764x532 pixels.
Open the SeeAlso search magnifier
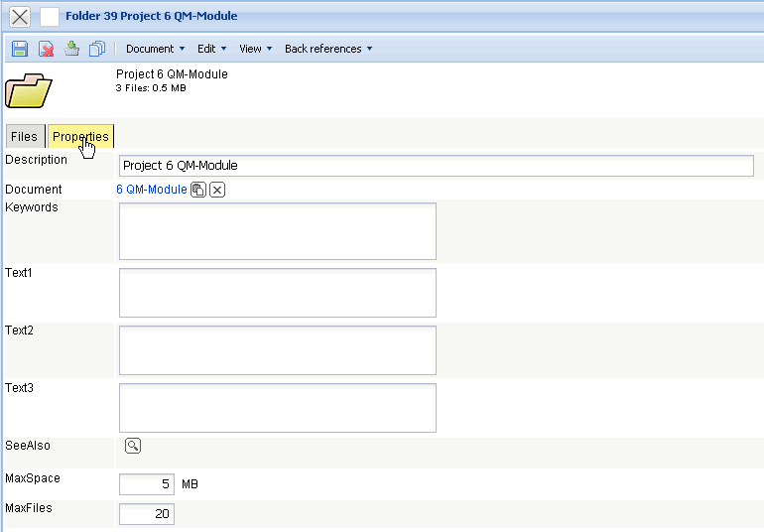click(133, 446)
